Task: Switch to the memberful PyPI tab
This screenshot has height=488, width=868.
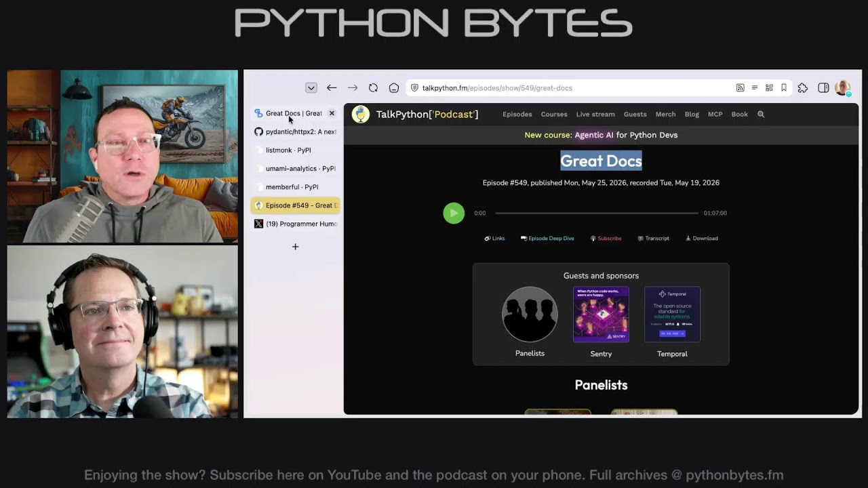Action: (296, 186)
